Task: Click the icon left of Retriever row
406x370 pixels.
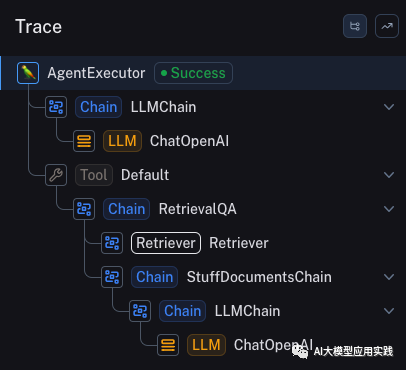Action: coord(112,243)
